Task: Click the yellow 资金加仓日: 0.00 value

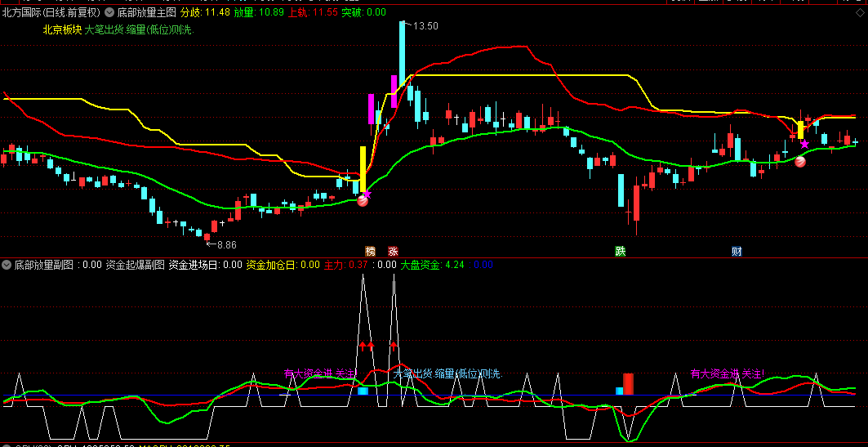Action: coord(283,265)
